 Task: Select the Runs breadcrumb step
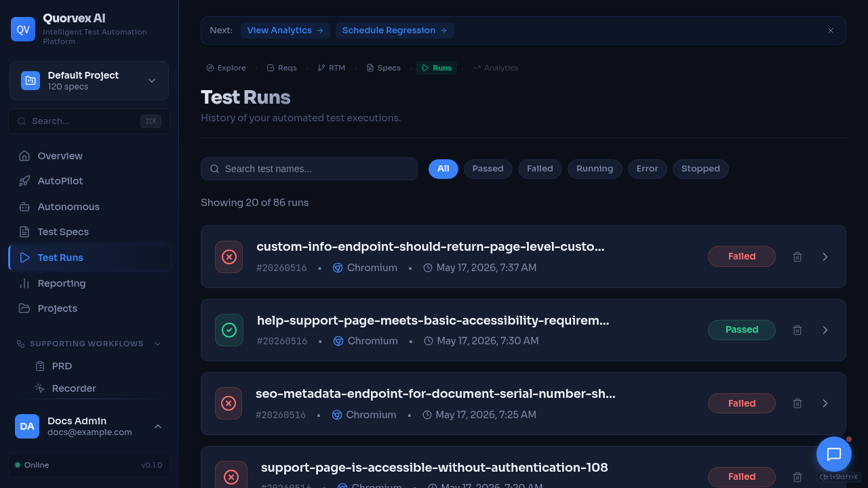click(437, 68)
